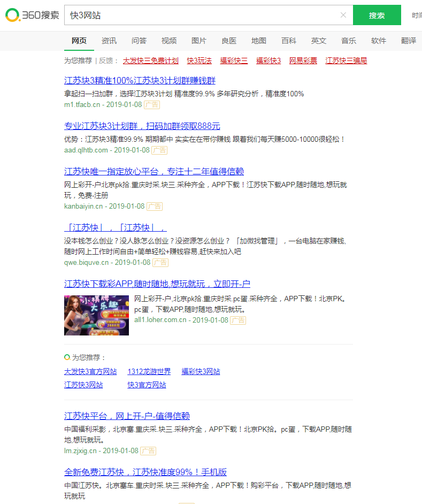
Task: Open the 地图 tab
Action: (x=259, y=41)
